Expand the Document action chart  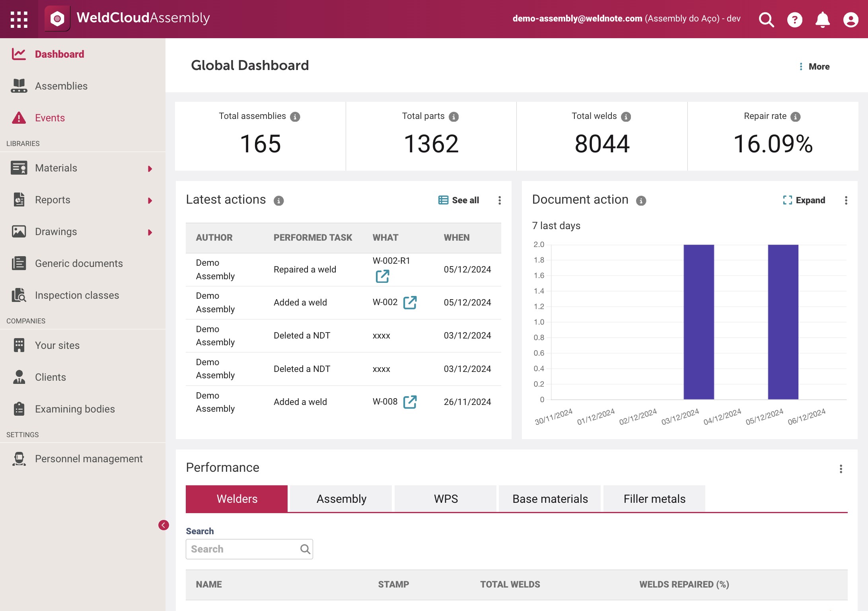[804, 200]
